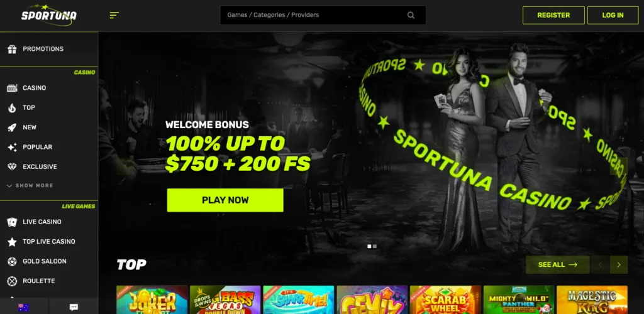Open the Scarab Wheel game thumbnail
Screen dimensions: 644x314
point(445,300)
